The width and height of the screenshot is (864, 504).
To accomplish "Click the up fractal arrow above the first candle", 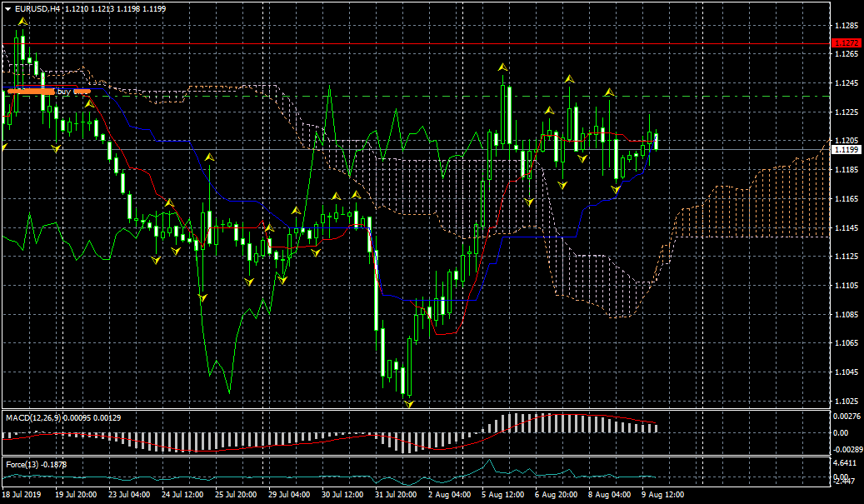I will [22, 22].
